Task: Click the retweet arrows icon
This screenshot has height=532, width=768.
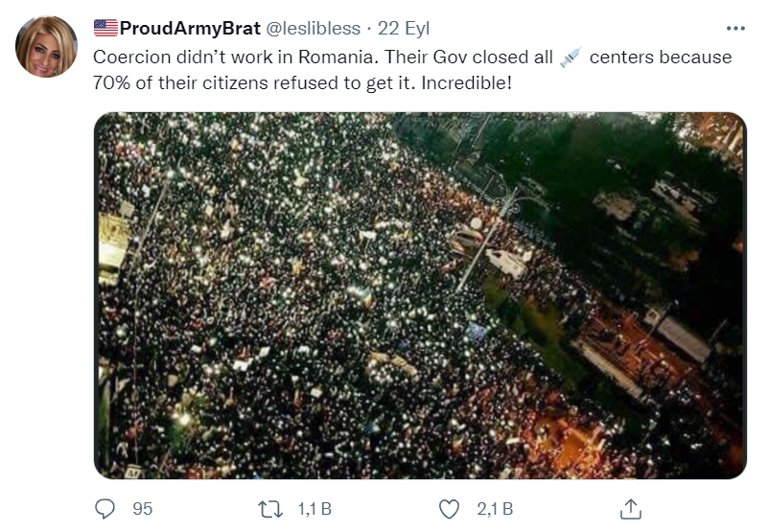Action: (x=273, y=508)
